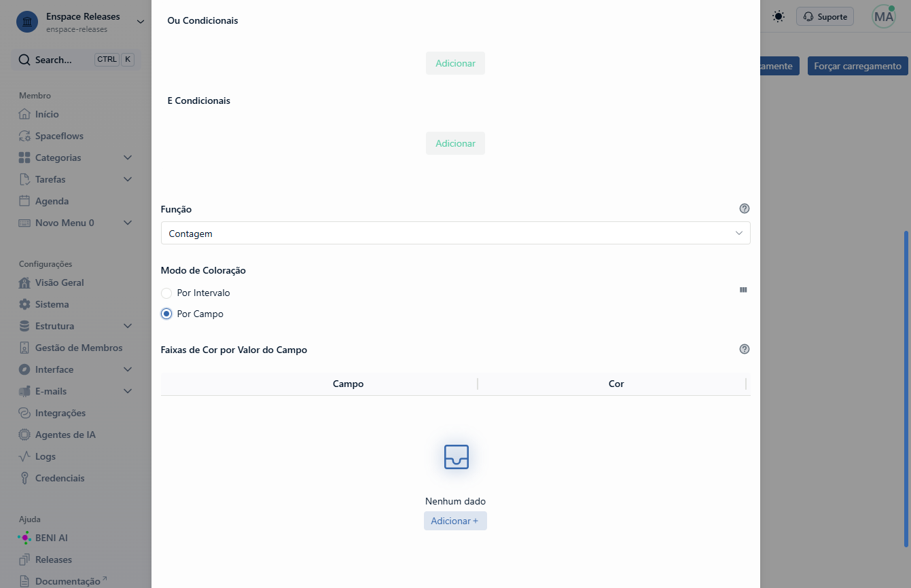Toggle the light/dark theme sun icon
Viewport: 911px width, 588px height.
coord(779,16)
